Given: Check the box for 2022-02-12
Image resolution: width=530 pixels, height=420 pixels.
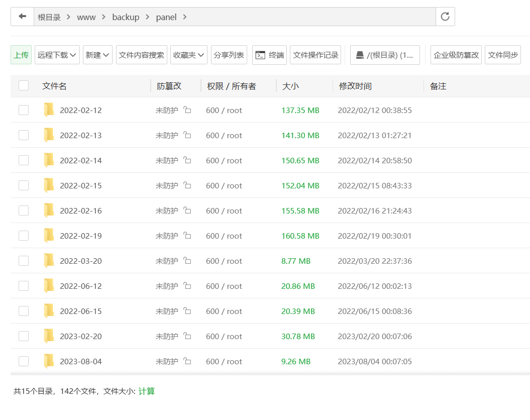Looking at the screenshot, I should tap(24, 110).
